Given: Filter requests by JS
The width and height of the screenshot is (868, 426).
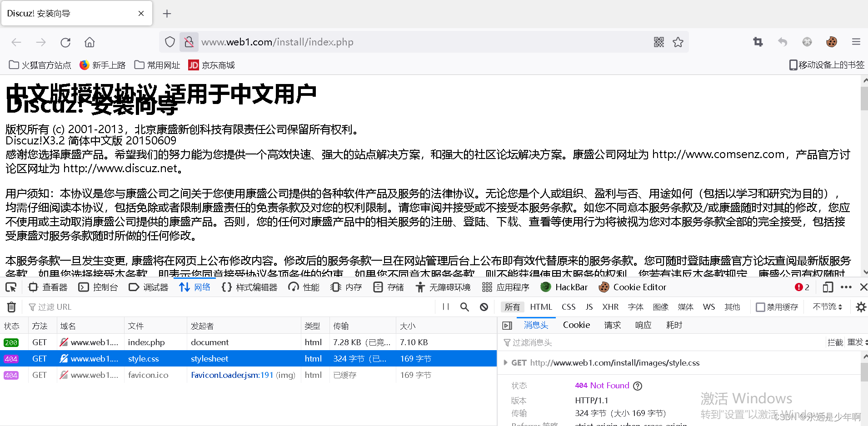Looking at the screenshot, I should [589, 307].
